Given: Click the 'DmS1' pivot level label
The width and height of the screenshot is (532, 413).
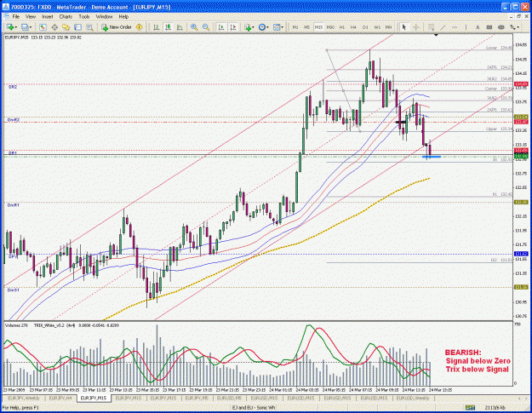Looking at the screenshot, I should tap(14, 290).
